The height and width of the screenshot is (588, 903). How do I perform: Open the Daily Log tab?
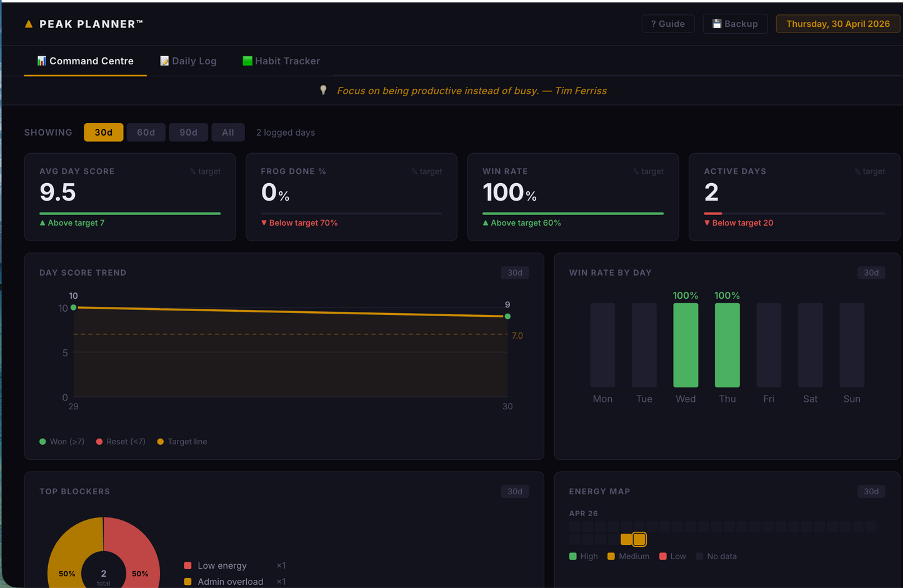[188, 61]
